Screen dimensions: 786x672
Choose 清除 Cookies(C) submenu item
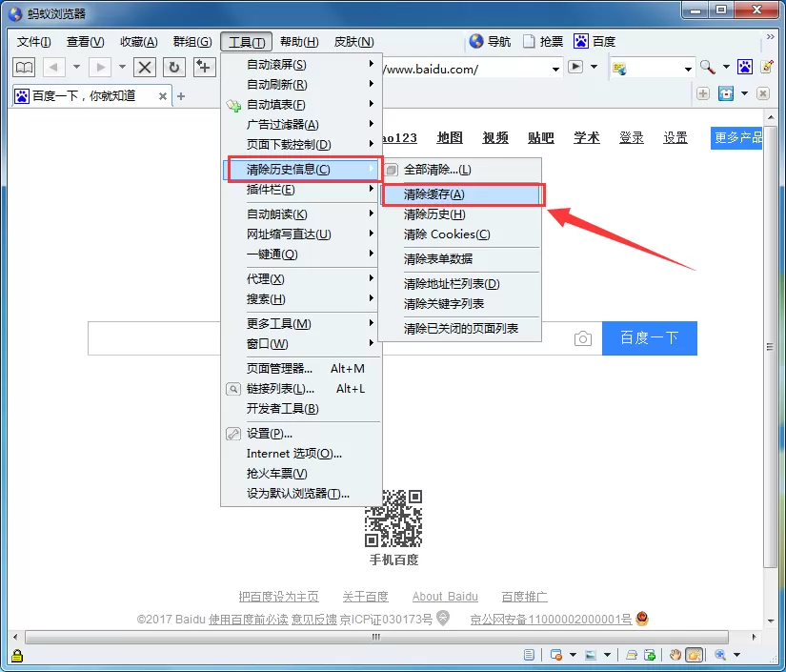click(460, 234)
